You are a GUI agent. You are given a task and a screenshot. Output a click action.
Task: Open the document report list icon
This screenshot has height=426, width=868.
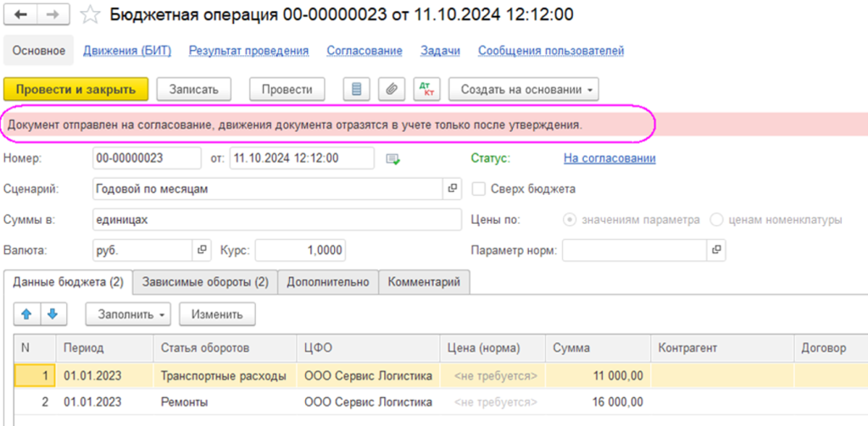click(x=356, y=89)
